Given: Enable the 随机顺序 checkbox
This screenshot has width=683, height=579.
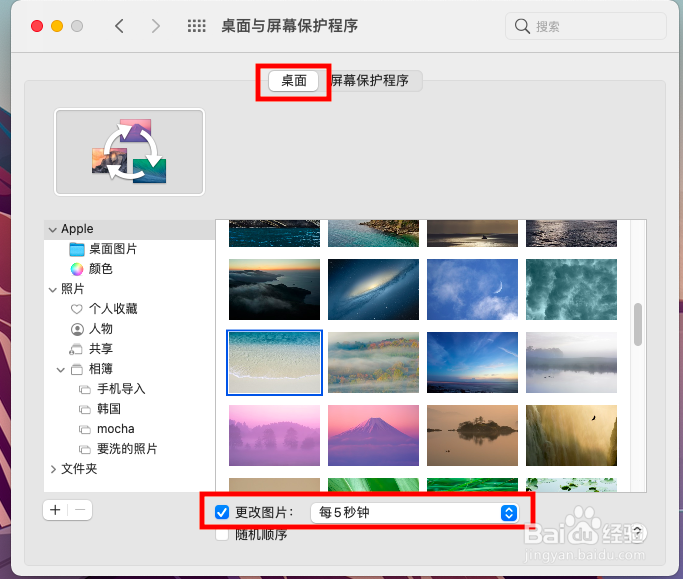Looking at the screenshot, I should pos(222,535).
